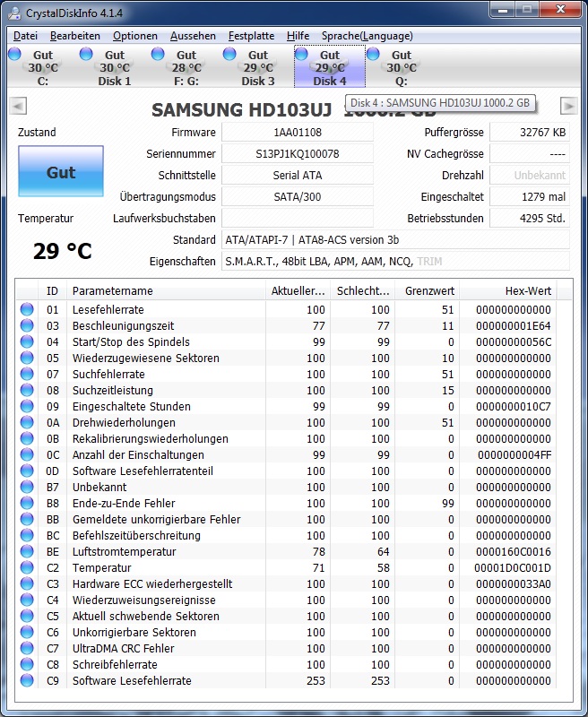Viewport: 588px width, 717px height.
Task: Click the Schlecht... column header
Action: pyautogui.click(x=363, y=290)
